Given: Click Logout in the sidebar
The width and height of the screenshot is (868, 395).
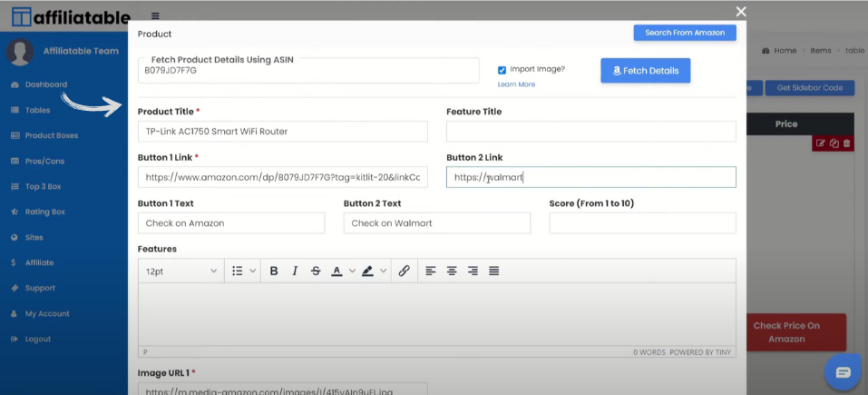Looking at the screenshot, I should pyautogui.click(x=38, y=339).
